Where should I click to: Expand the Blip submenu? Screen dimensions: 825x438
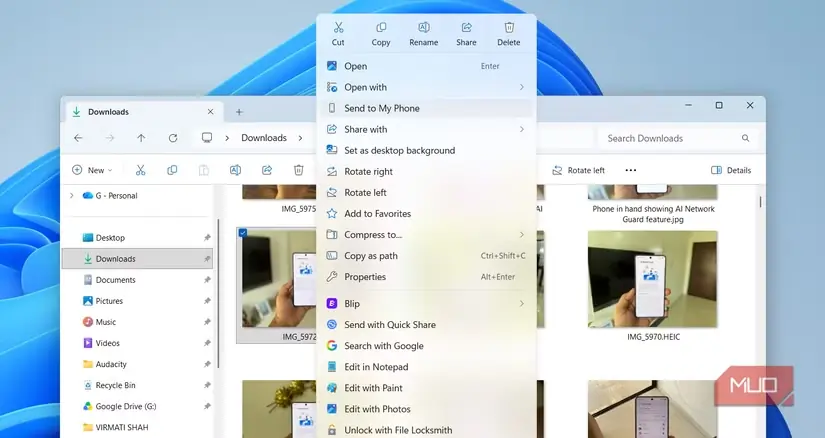tap(426, 303)
